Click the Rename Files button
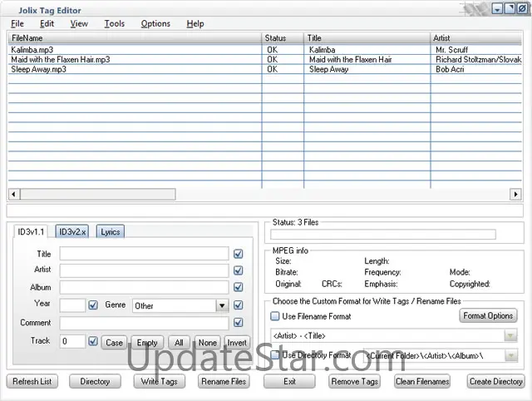Image resolution: width=532 pixels, height=401 pixels. [x=224, y=381]
